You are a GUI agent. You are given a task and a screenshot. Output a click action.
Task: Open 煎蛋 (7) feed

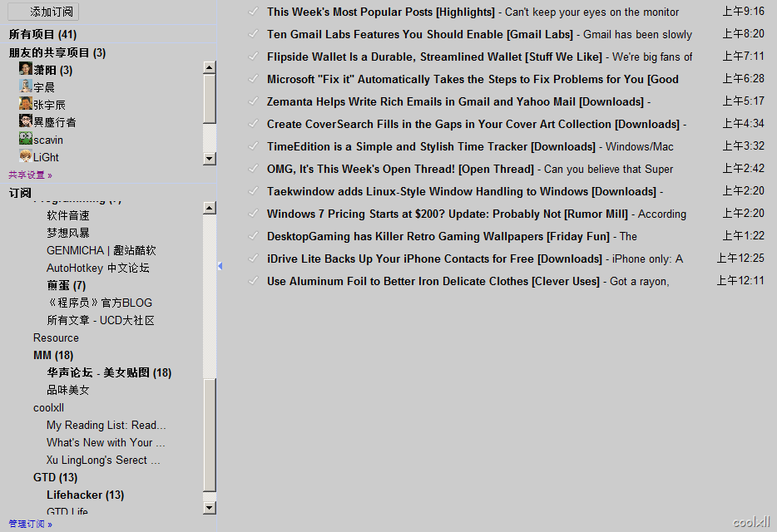(x=67, y=285)
